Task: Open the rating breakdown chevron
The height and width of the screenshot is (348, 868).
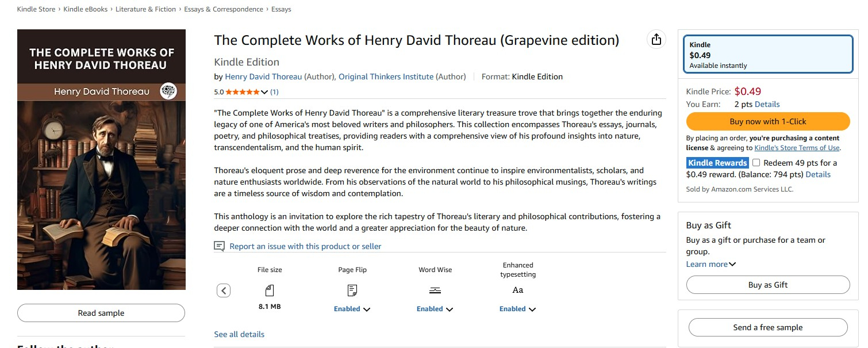Action: (264, 92)
